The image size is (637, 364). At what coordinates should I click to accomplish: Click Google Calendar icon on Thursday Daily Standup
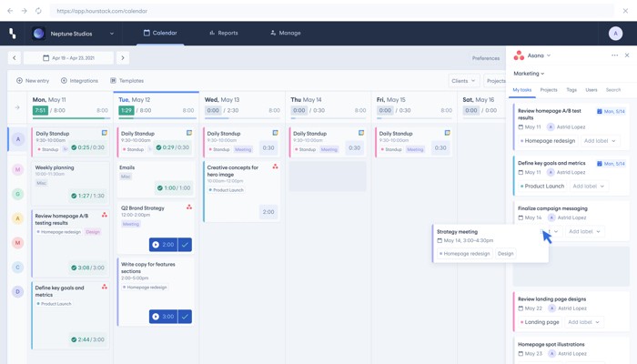[361, 133]
